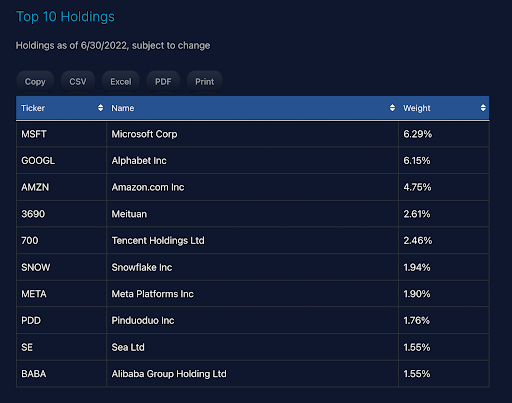The width and height of the screenshot is (512, 403).
Task: Select the Sea Ltd 1.55% weight
Action: tap(444, 347)
